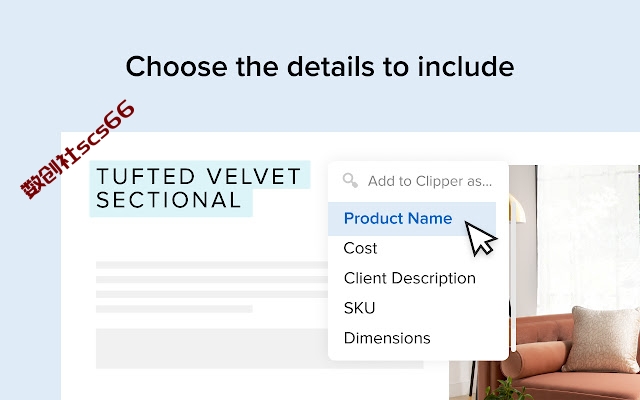This screenshot has width=640, height=400.
Task: Click the 'Choose the details to include' heading
Action: [320, 67]
